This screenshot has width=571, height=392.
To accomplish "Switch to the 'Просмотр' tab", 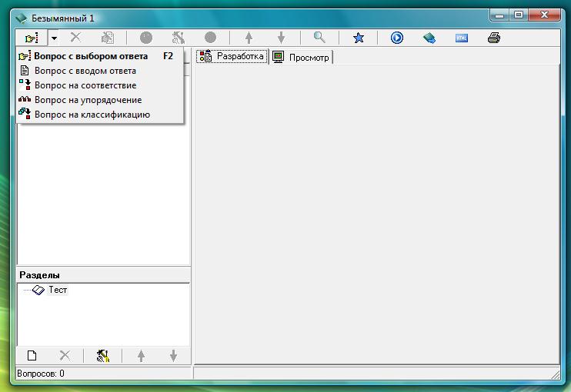I will click(x=301, y=57).
